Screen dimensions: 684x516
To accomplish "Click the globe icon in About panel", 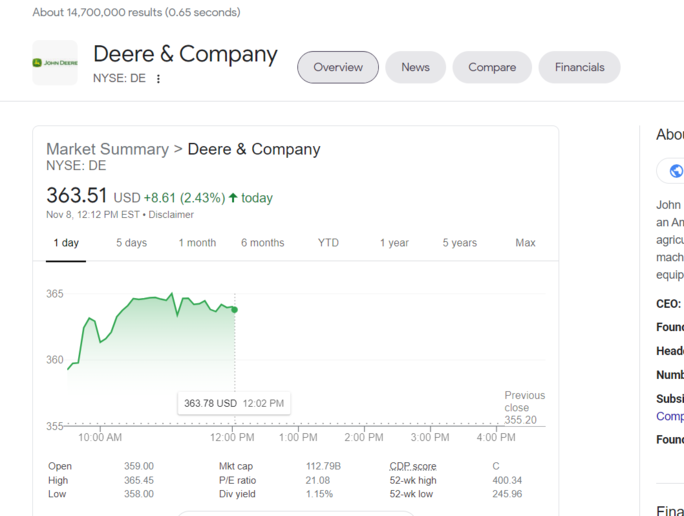I will [676, 171].
